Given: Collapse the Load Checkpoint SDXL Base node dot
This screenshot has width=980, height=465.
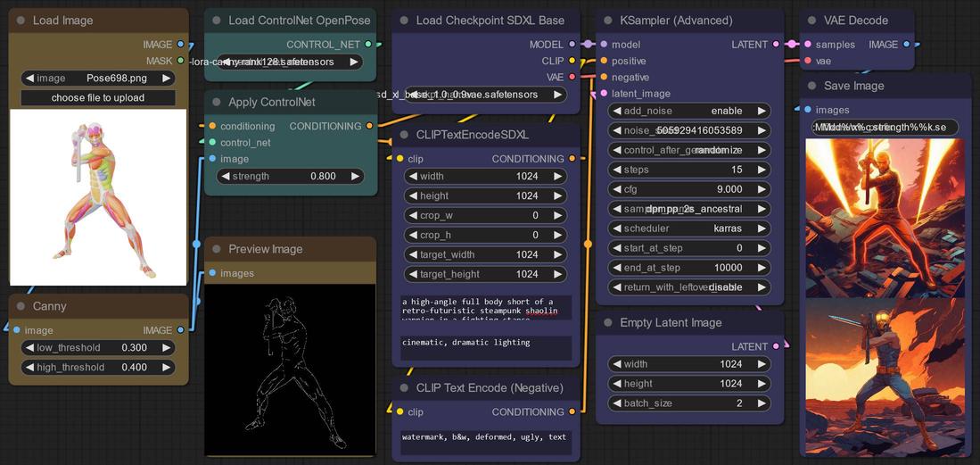Looking at the screenshot, I should (404, 21).
